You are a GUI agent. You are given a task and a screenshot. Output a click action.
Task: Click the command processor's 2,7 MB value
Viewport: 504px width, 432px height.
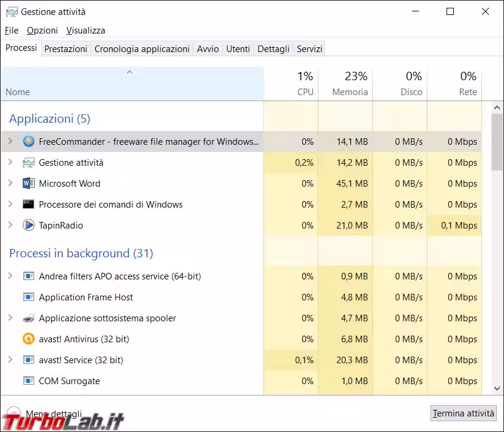tap(354, 204)
